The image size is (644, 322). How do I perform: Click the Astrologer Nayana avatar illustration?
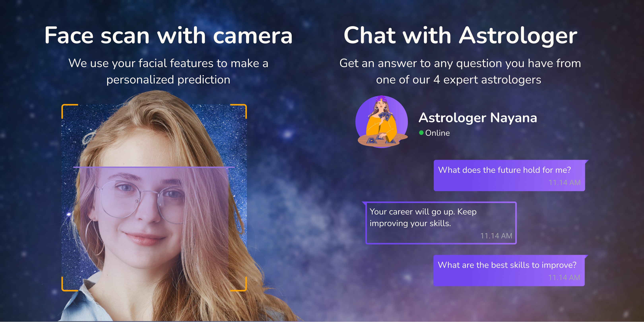tap(382, 122)
